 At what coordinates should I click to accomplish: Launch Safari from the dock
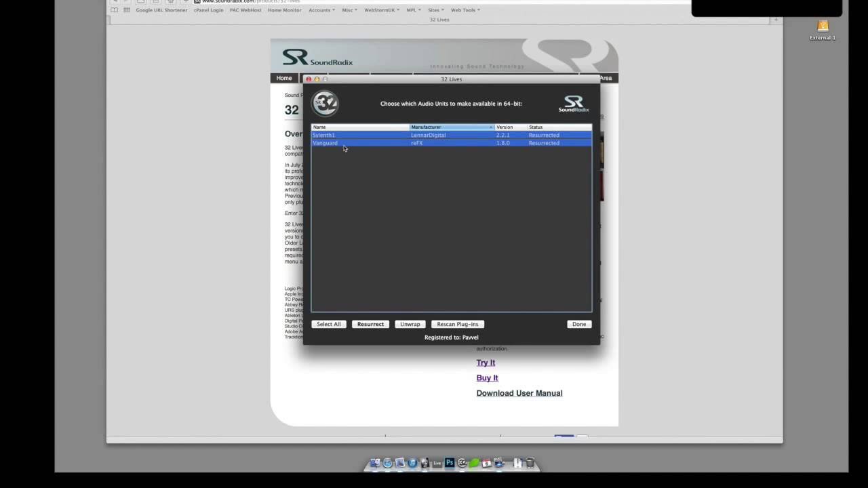pos(387,463)
